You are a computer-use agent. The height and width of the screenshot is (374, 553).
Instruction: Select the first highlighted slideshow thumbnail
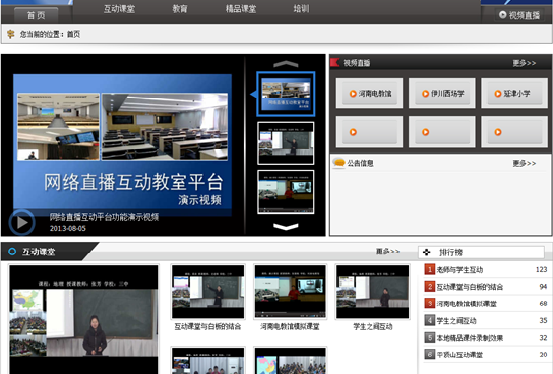click(286, 94)
